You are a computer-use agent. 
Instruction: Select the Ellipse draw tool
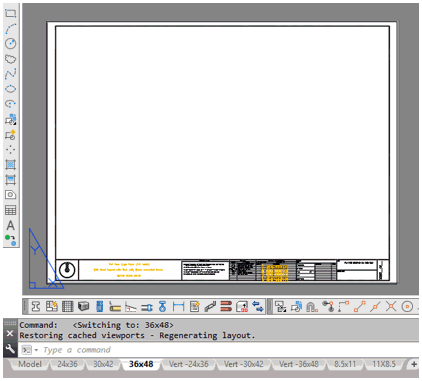(11, 89)
